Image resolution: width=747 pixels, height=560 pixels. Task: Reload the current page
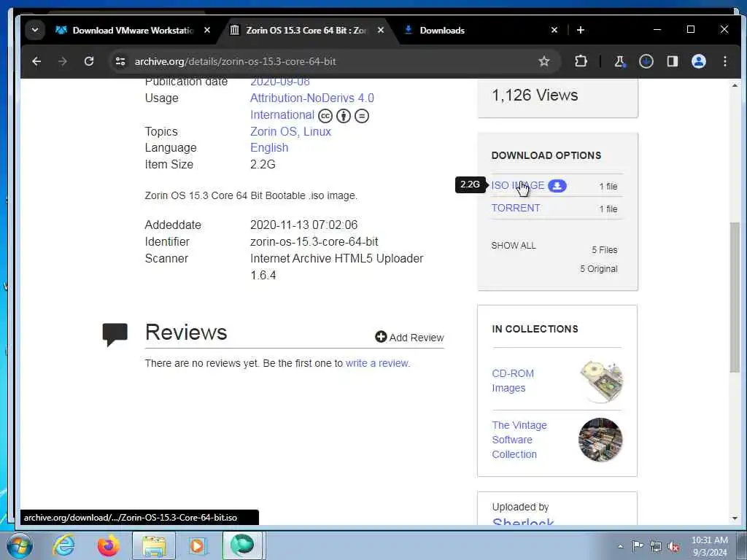click(x=88, y=61)
